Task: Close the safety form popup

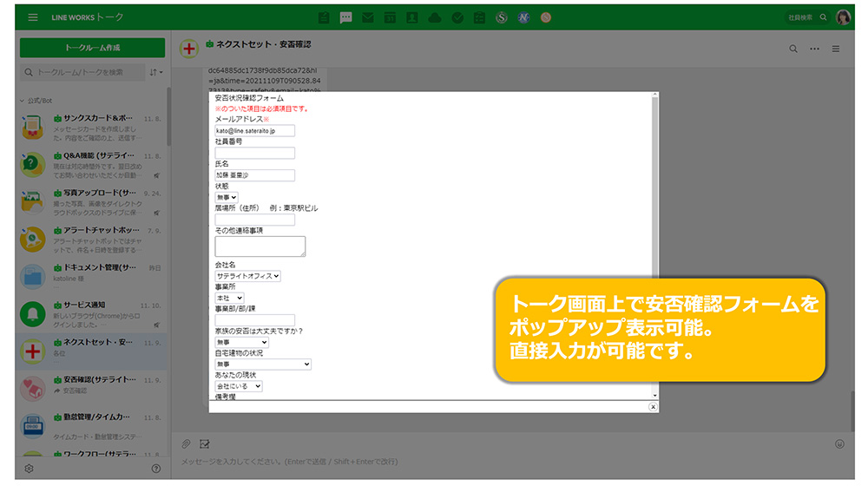Action: point(653,406)
